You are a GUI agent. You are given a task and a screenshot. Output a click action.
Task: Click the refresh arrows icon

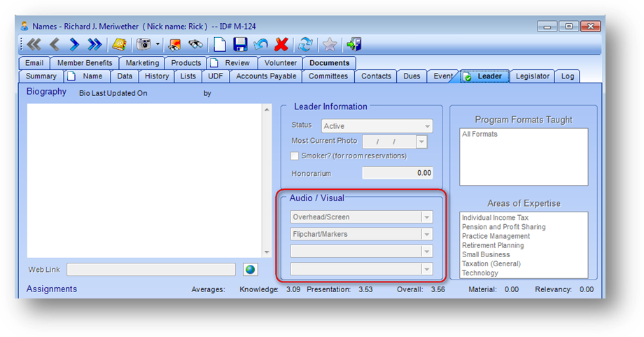[x=306, y=44]
